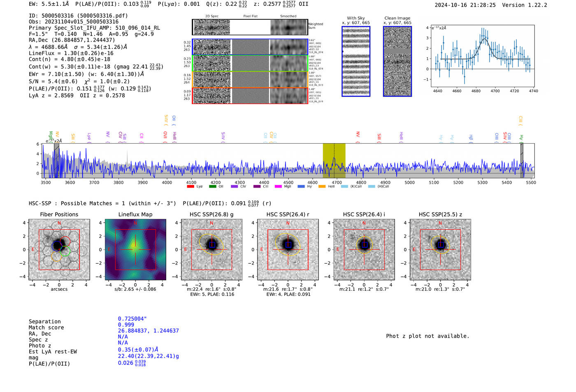Viewport: 576px width, 392px height.
Task: Click the Est LyA rest-EW value 0.35(±0.07)Å
Action: point(138,350)
